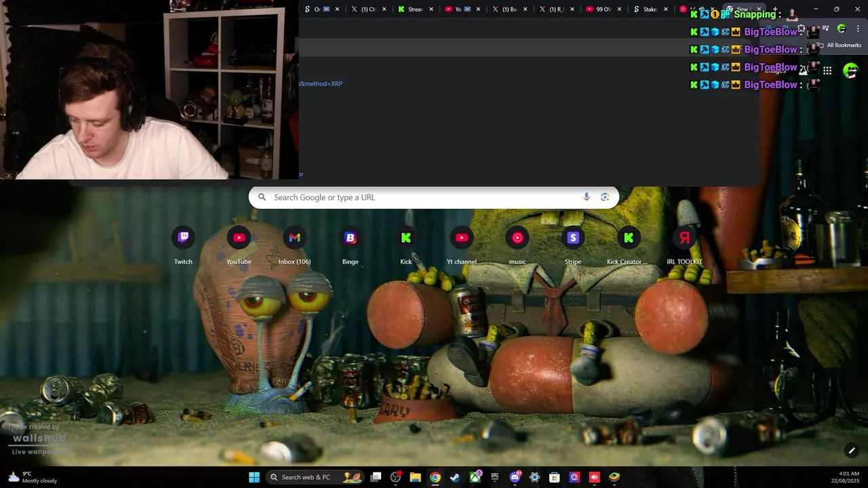The width and height of the screenshot is (868, 488).
Task: Click the Chrome taskbar icon
Action: [435, 477]
